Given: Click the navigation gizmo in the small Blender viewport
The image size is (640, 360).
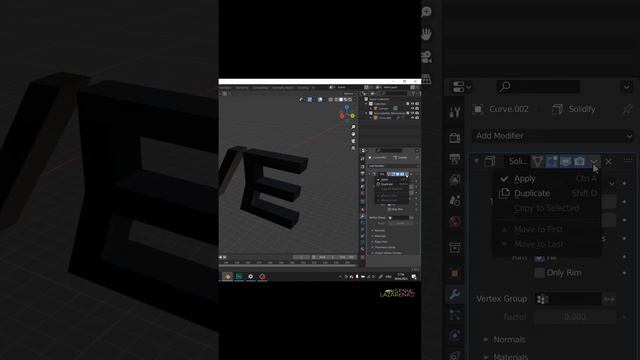Looking at the screenshot, I should pyautogui.click(x=347, y=114).
